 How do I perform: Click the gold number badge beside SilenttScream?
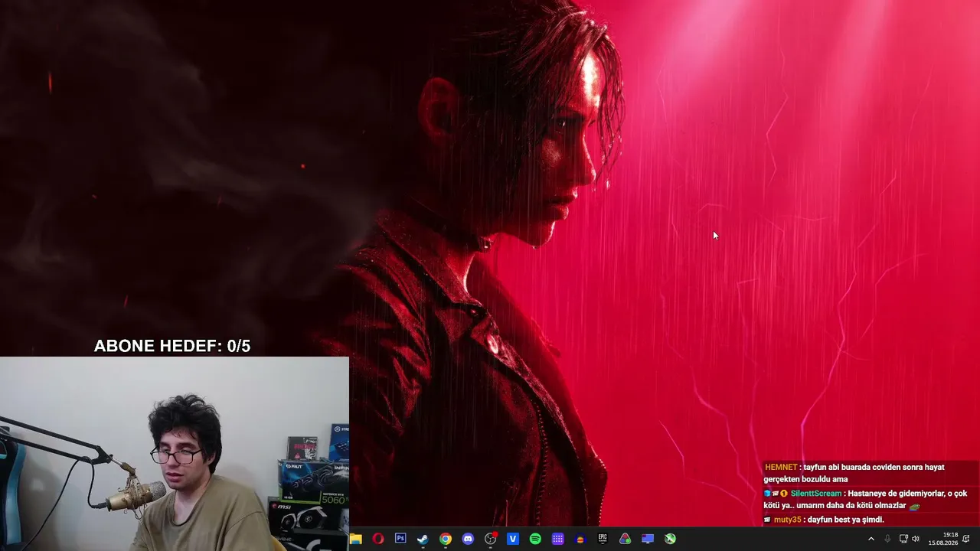[784, 494]
